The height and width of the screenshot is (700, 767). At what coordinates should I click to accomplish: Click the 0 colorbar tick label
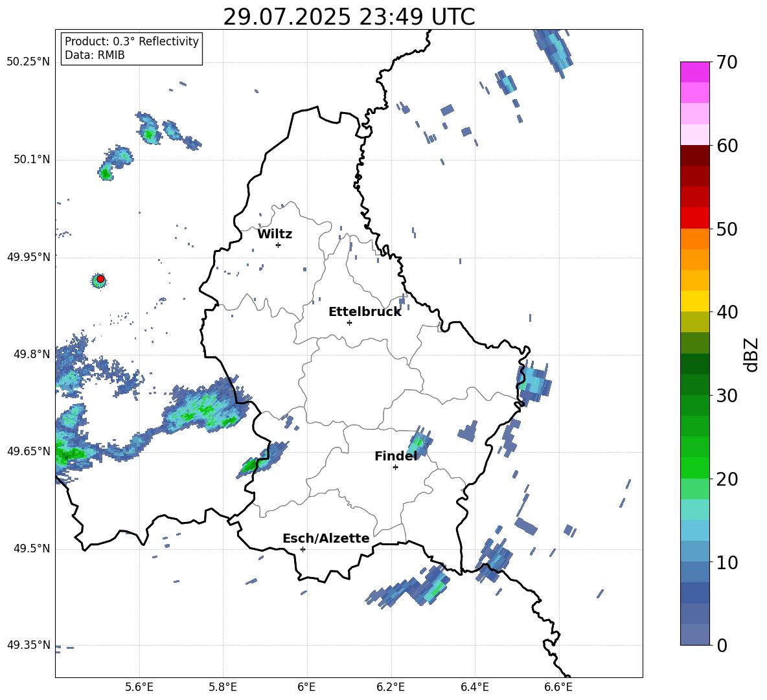721,645
